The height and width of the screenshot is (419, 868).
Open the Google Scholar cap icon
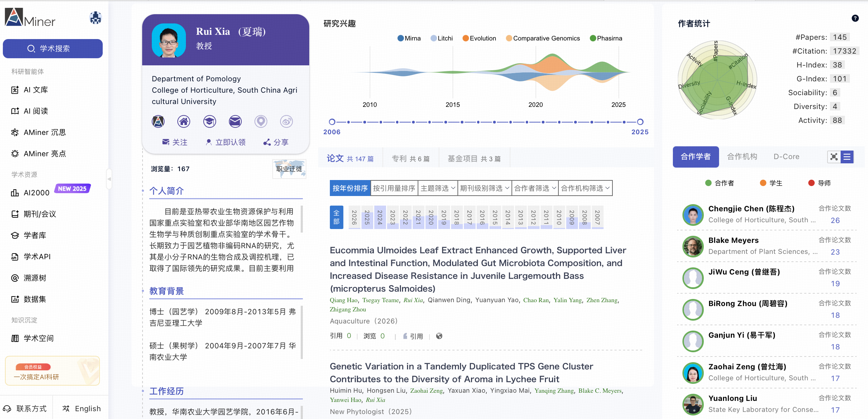209,122
